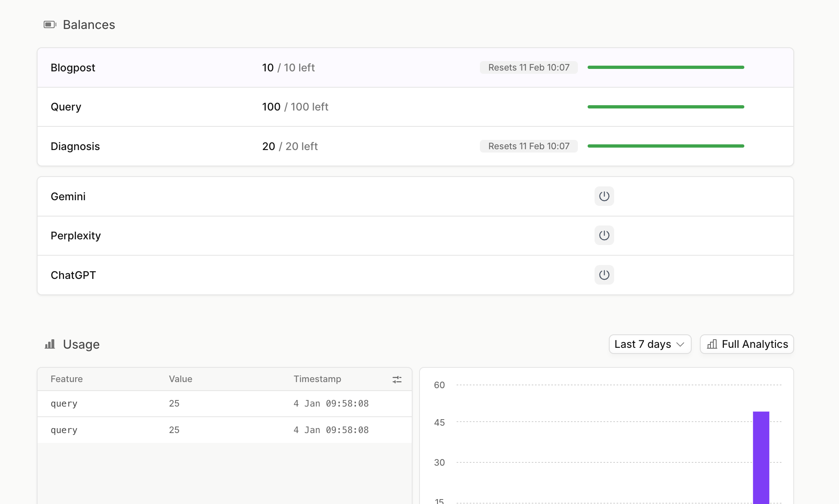Screen dimensions: 839x504
Task: Click the Balances battery icon
Action: click(x=50, y=24)
